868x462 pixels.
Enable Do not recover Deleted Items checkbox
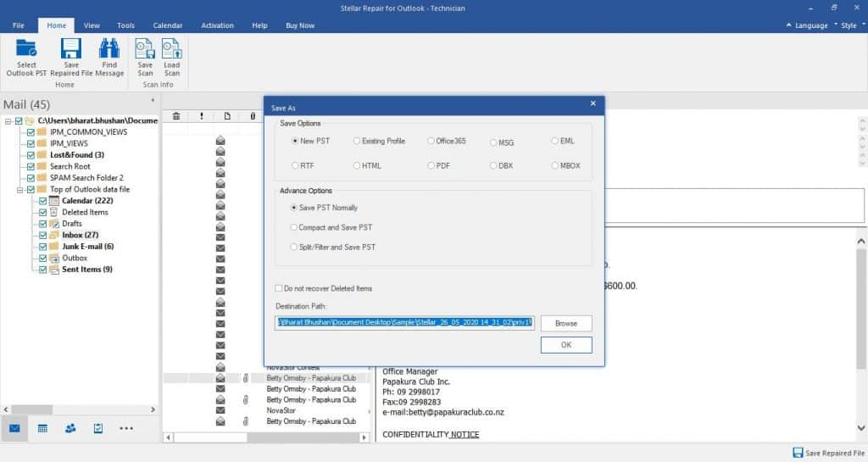[278, 288]
